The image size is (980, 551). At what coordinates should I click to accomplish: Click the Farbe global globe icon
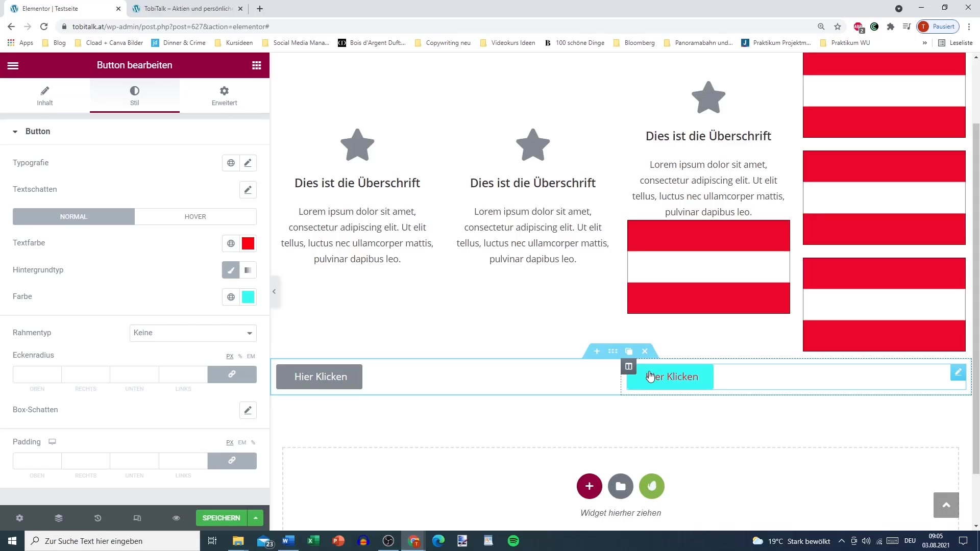pos(231,297)
